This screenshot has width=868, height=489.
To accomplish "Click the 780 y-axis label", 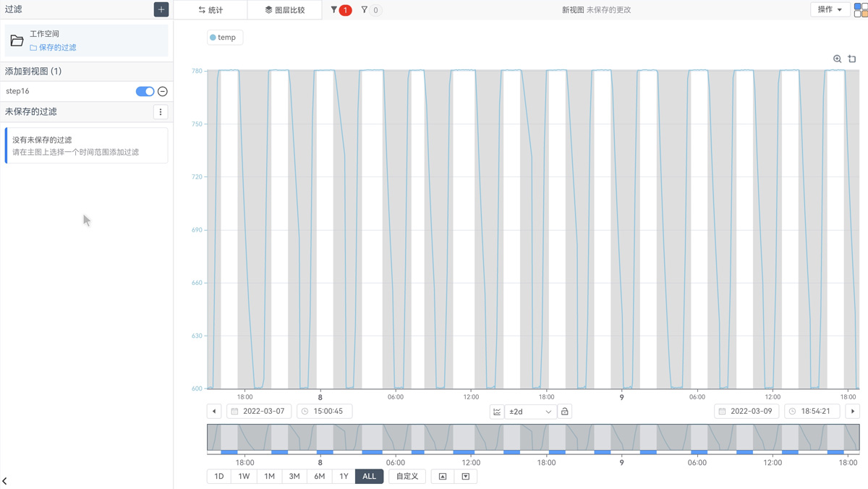I will coord(197,71).
